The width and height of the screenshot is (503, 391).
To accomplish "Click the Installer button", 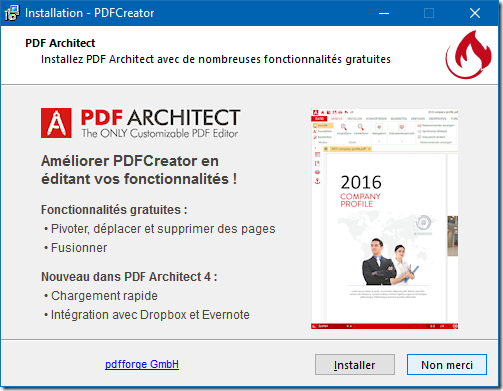I will point(355,364).
